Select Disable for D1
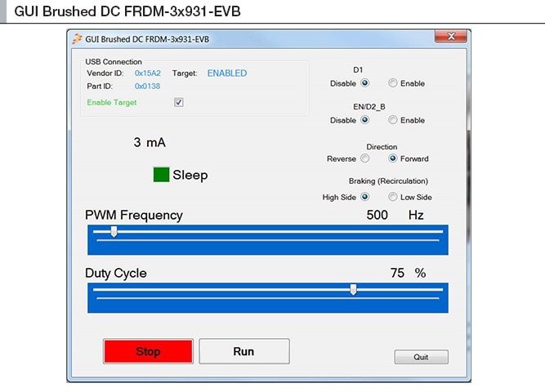This screenshot has width=545, height=392. 364,83
